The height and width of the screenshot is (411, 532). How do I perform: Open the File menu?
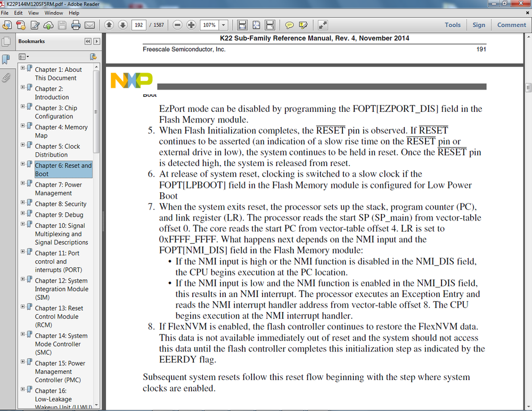(x=4, y=13)
